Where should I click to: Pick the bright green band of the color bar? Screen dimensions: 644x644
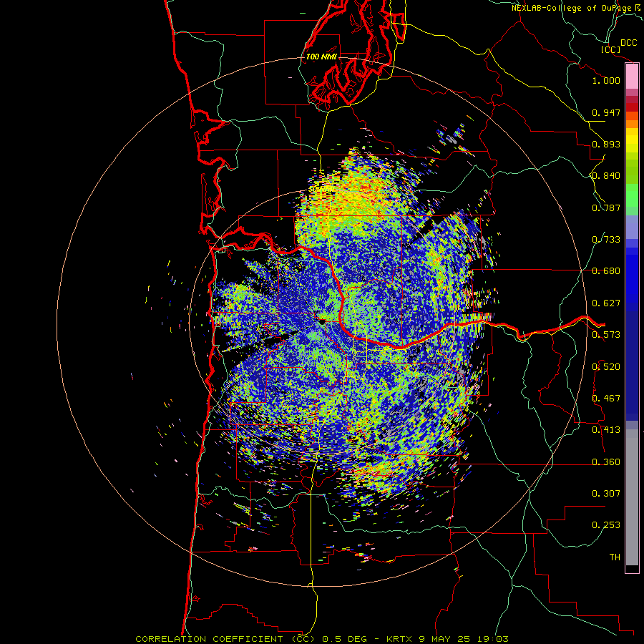(632, 195)
